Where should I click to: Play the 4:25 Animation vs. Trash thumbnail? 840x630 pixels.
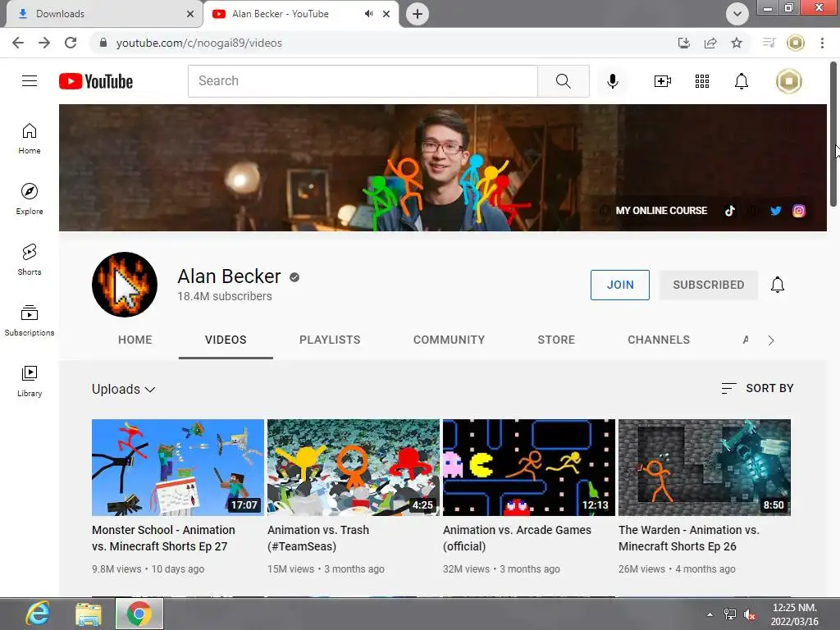[353, 467]
